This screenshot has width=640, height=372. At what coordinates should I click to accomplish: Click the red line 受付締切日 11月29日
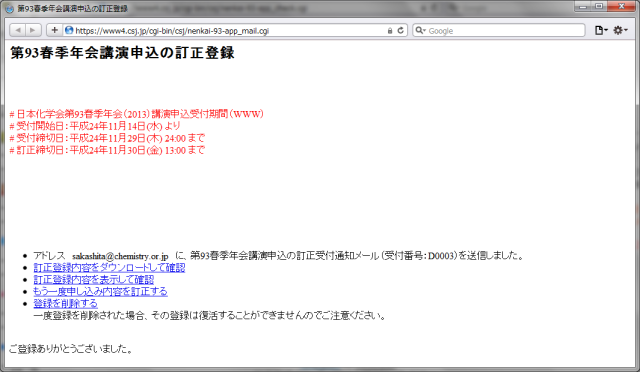[107, 138]
